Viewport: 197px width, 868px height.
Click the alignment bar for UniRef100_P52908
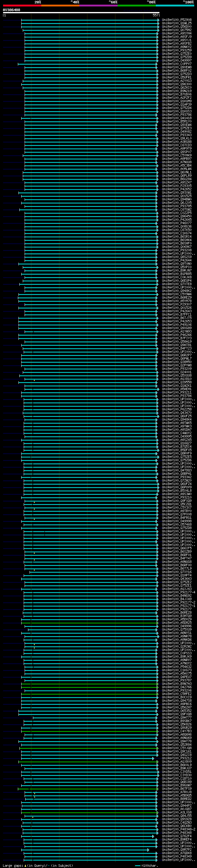click(x=90, y=20)
